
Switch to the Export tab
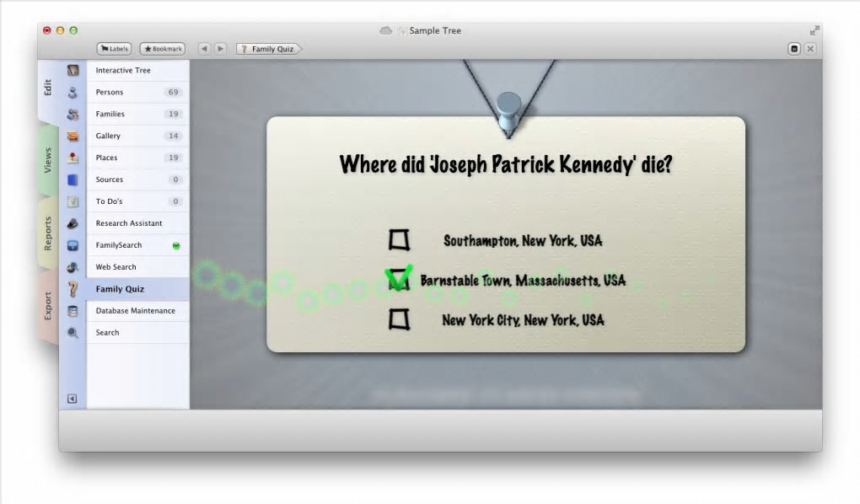tap(48, 306)
